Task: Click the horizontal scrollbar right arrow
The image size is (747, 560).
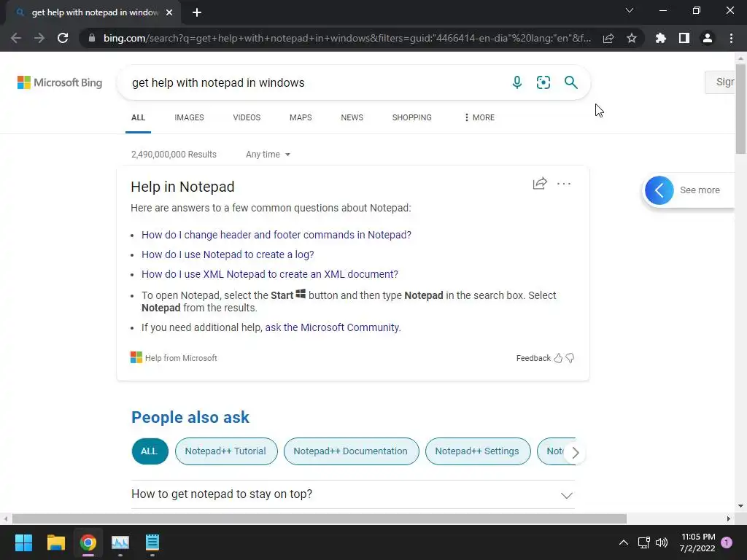Action: 728,518
